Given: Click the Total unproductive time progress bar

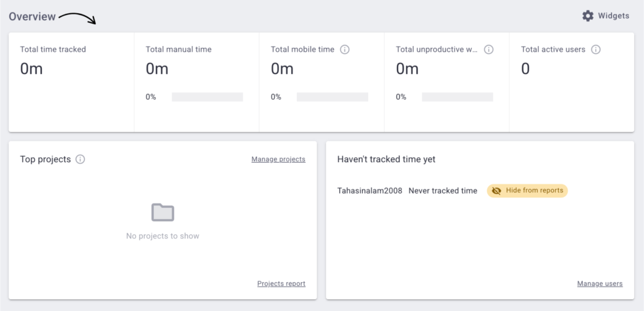Looking at the screenshot, I should (x=457, y=96).
